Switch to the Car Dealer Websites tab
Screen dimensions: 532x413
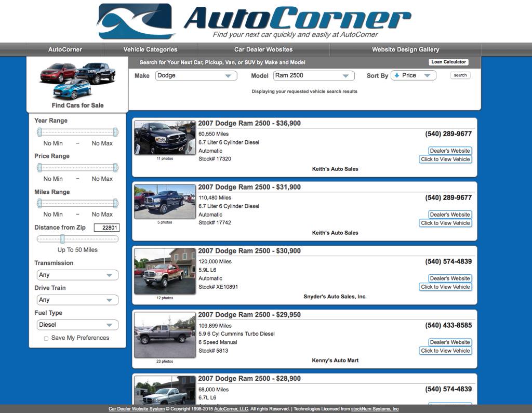(x=263, y=49)
